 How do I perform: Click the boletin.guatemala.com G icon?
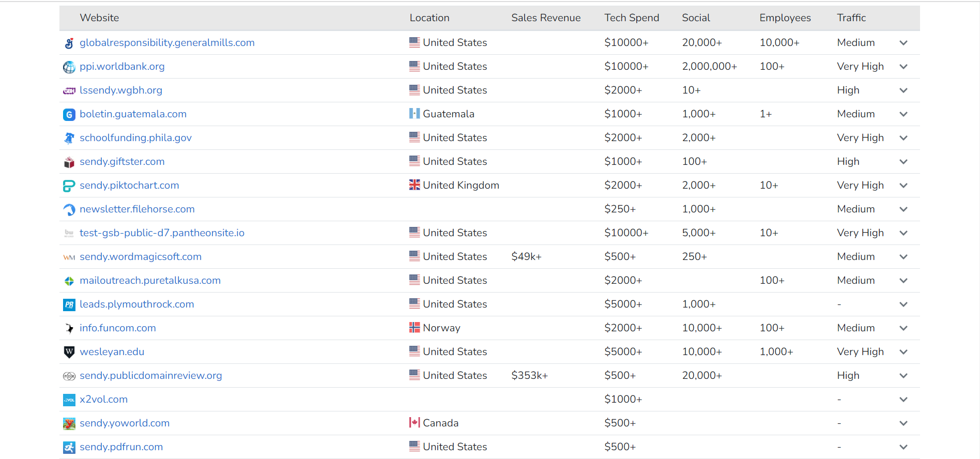click(x=69, y=114)
